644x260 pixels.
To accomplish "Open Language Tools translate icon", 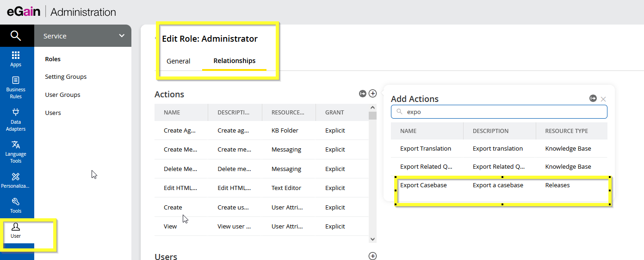I will [x=16, y=151].
